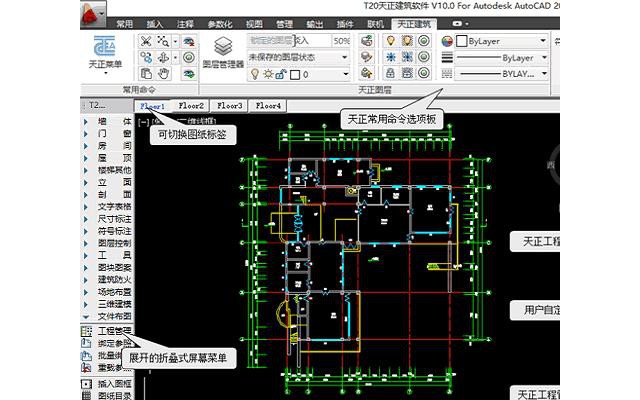Open the AutoCAD application menu button
This screenshot has height=400, width=640.
[x=93, y=15]
